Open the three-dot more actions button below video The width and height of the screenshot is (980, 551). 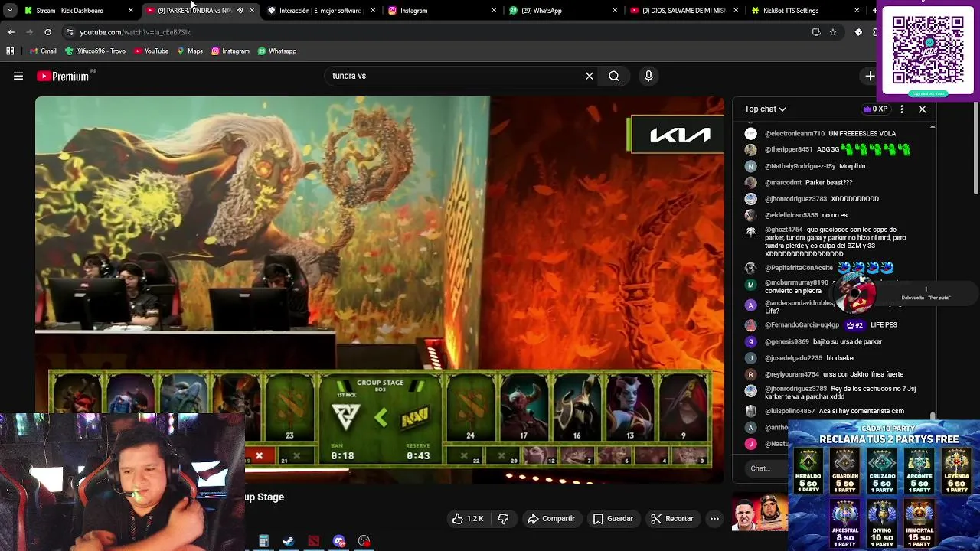[714, 518]
